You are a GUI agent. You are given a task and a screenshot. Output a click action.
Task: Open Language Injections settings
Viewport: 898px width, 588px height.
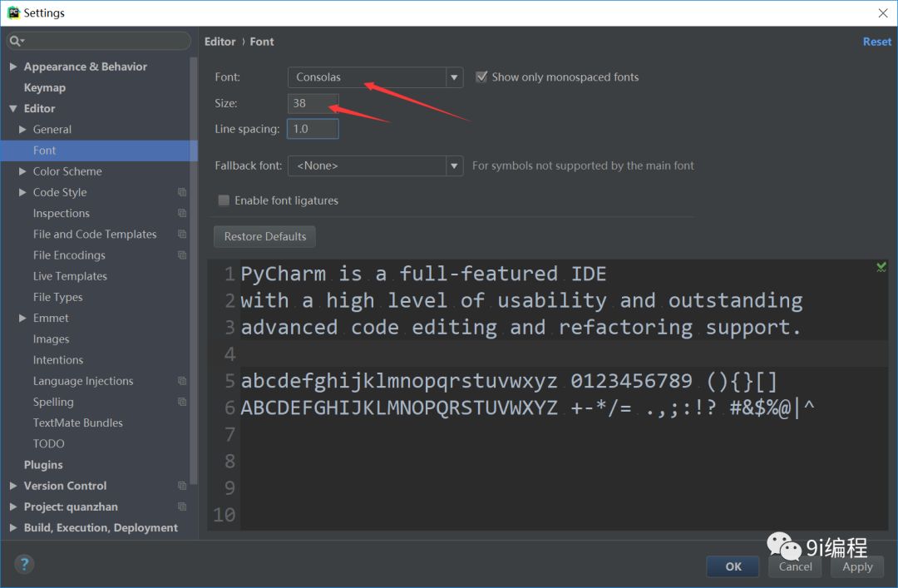(83, 381)
